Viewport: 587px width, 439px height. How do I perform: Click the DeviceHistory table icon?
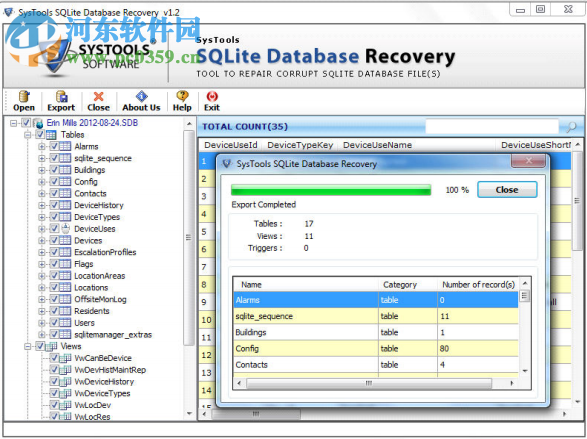point(65,205)
